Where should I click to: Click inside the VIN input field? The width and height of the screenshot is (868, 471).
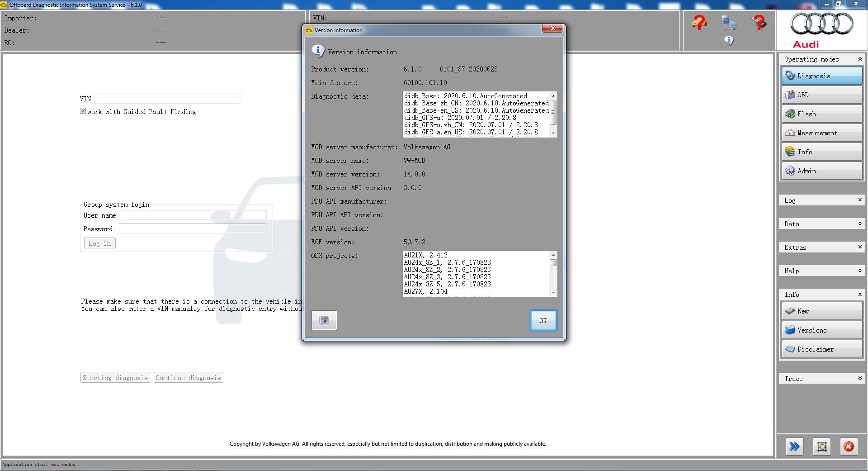[167, 99]
